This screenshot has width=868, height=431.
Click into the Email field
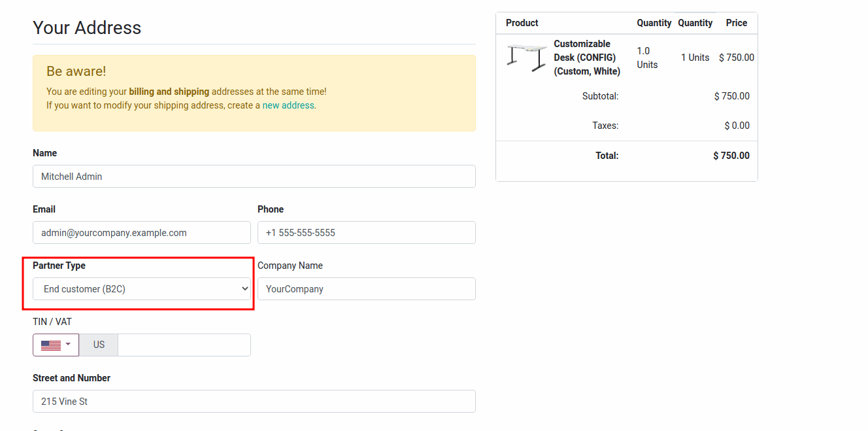coord(141,233)
